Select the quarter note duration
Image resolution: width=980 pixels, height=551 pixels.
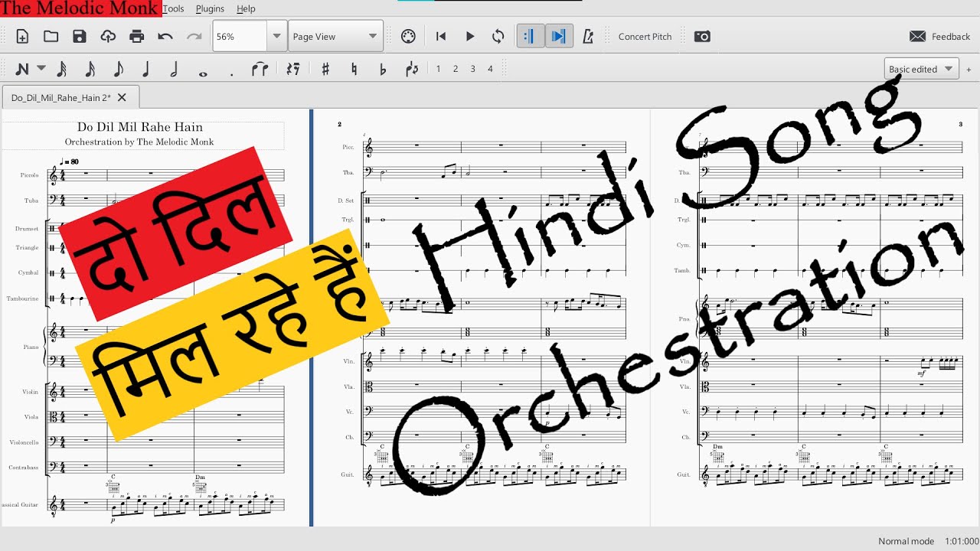point(145,69)
